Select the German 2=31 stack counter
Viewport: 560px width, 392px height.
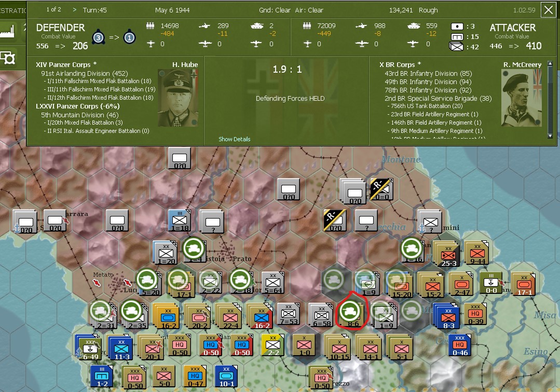coord(105,317)
